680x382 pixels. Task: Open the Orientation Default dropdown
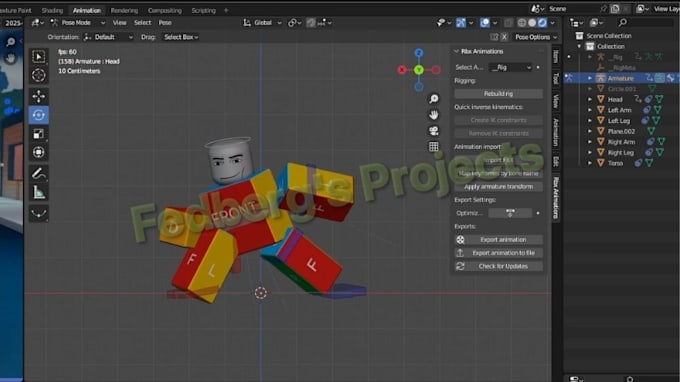[x=108, y=37]
